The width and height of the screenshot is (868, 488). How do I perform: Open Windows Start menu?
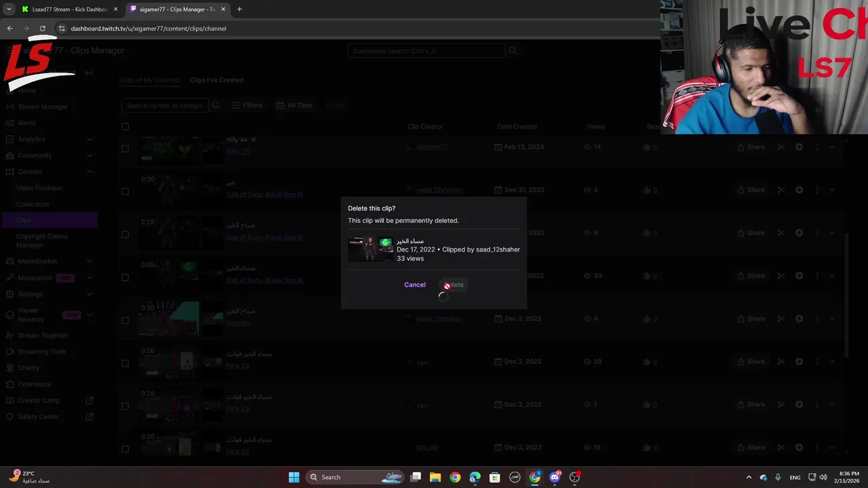(294, 477)
